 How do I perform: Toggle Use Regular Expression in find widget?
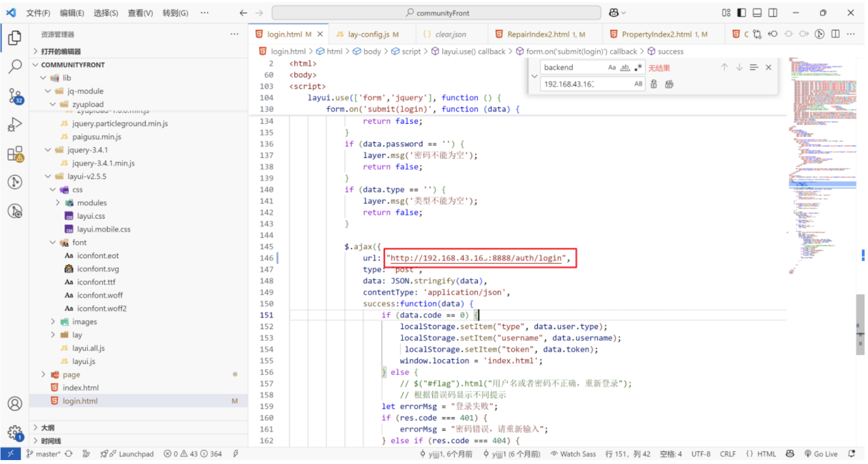pos(638,67)
